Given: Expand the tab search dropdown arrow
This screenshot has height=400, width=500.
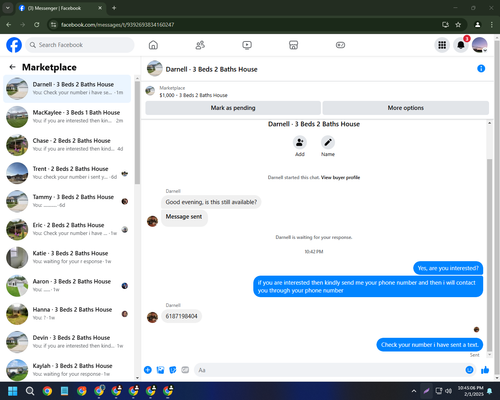Looking at the screenshot, I should click(7, 8).
